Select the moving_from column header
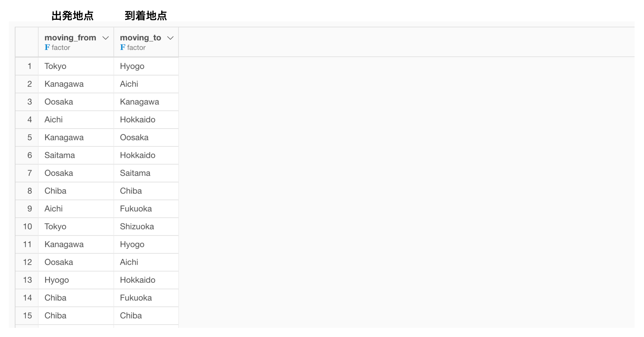 tap(76, 42)
